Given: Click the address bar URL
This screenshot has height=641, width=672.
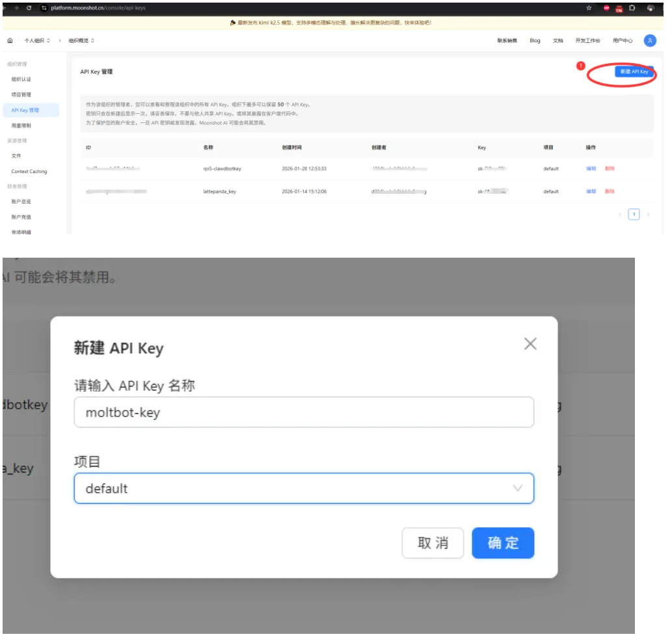Looking at the screenshot, I should [98, 8].
